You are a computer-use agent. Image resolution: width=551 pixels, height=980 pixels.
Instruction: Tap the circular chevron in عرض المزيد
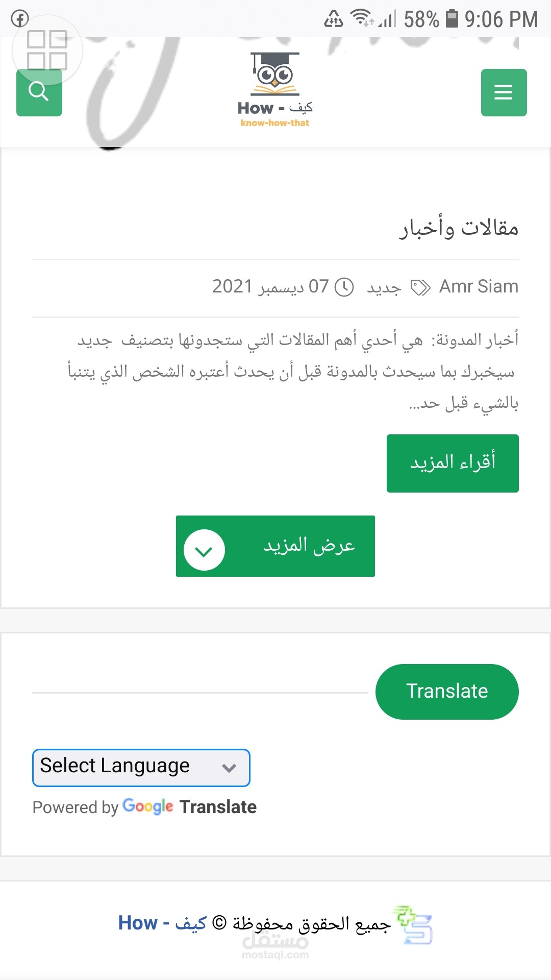204,550
